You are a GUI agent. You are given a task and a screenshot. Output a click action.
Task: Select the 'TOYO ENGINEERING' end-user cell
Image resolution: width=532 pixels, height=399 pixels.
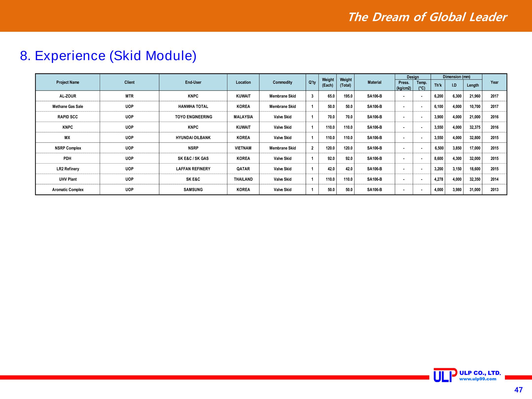[x=193, y=117]
